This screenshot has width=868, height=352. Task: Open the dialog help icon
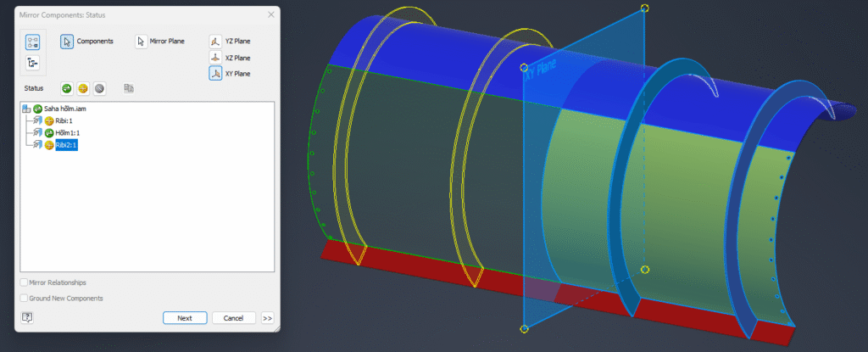pos(28,317)
